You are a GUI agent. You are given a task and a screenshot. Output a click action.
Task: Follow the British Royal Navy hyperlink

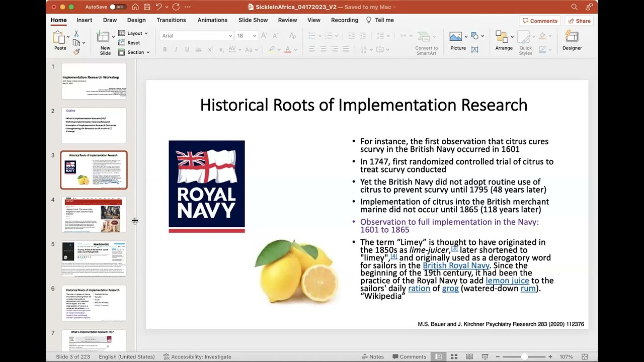456,265
